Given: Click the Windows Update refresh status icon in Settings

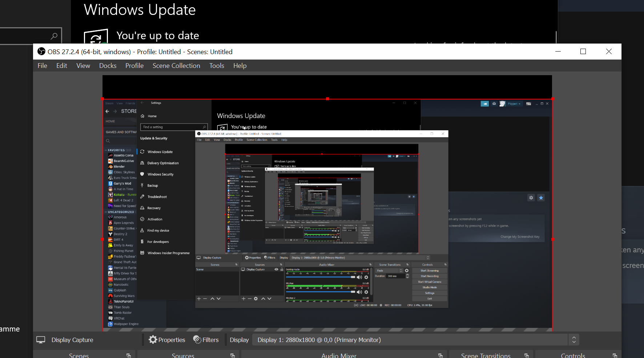Looking at the screenshot, I should (x=96, y=36).
